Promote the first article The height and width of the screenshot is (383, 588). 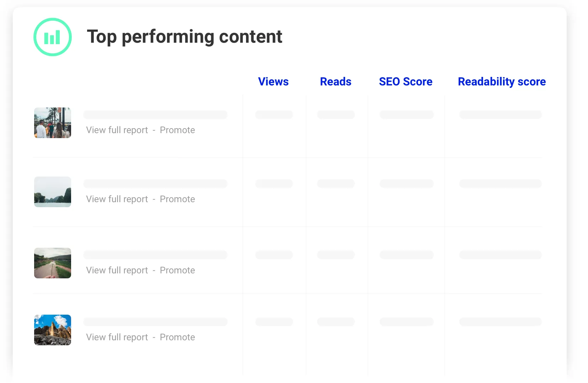(177, 130)
